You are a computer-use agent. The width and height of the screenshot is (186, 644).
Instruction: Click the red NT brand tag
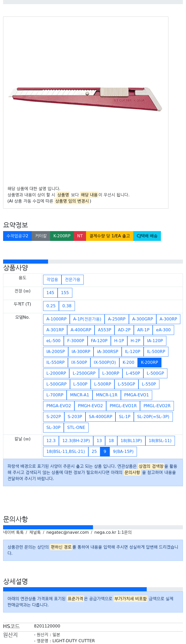pyautogui.click(x=80, y=236)
